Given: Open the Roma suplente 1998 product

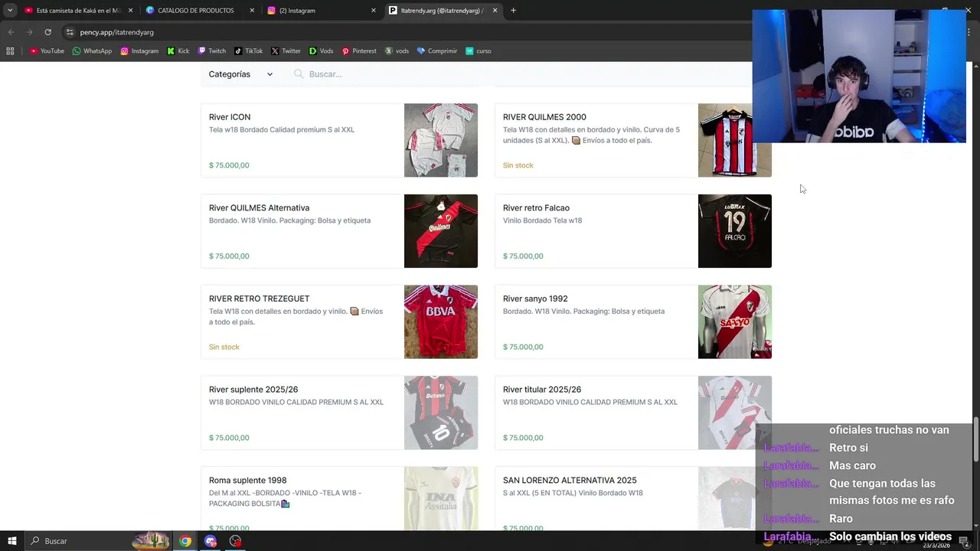Looking at the screenshot, I should tap(339, 499).
